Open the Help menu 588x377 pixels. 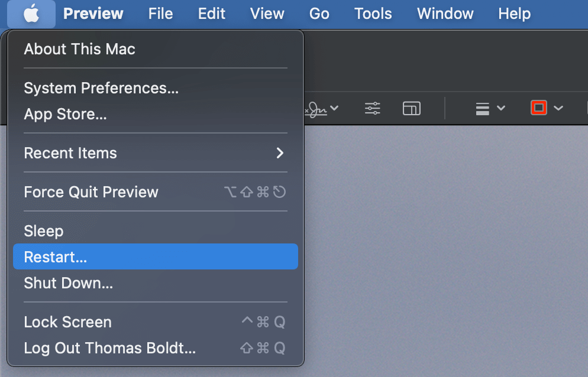514,14
